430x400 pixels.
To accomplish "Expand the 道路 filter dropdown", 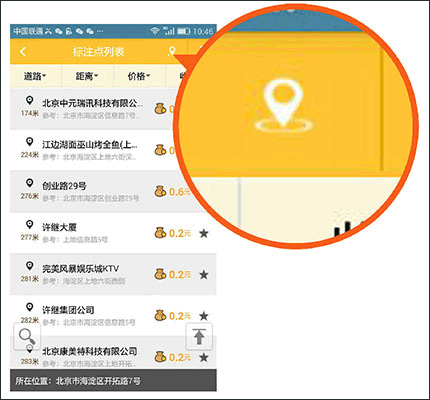I will coord(35,76).
